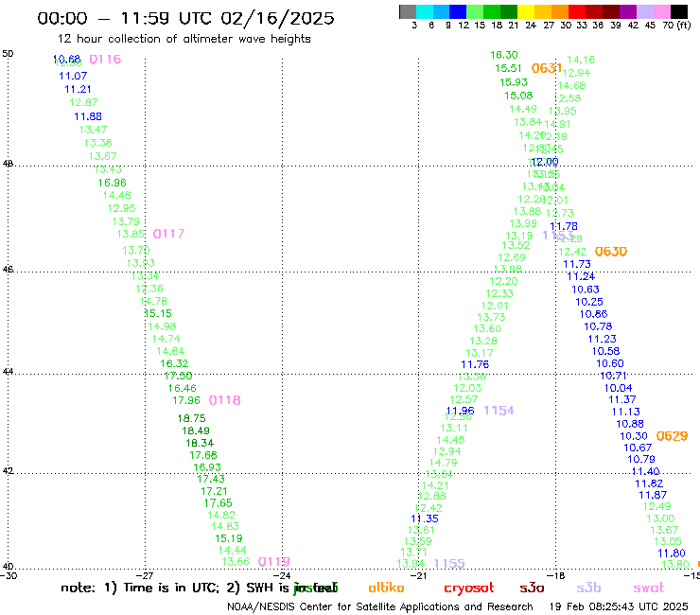Click the wave height value '11.35'
The height and width of the screenshot is (615, 700).
tap(425, 518)
